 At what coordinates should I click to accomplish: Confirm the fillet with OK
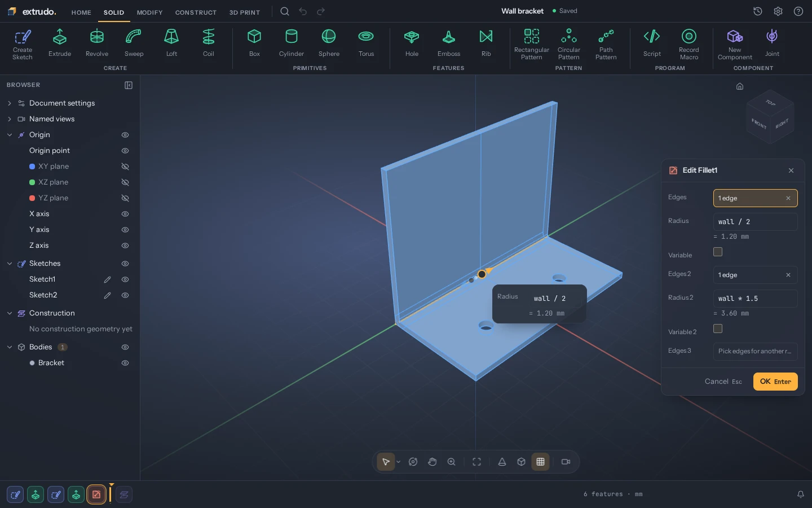click(x=775, y=382)
